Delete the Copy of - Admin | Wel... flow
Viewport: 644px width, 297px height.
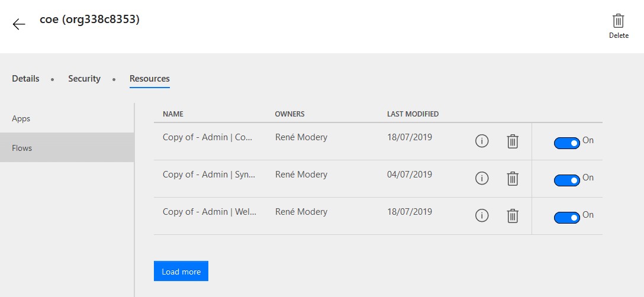pyautogui.click(x=512, y=216)
